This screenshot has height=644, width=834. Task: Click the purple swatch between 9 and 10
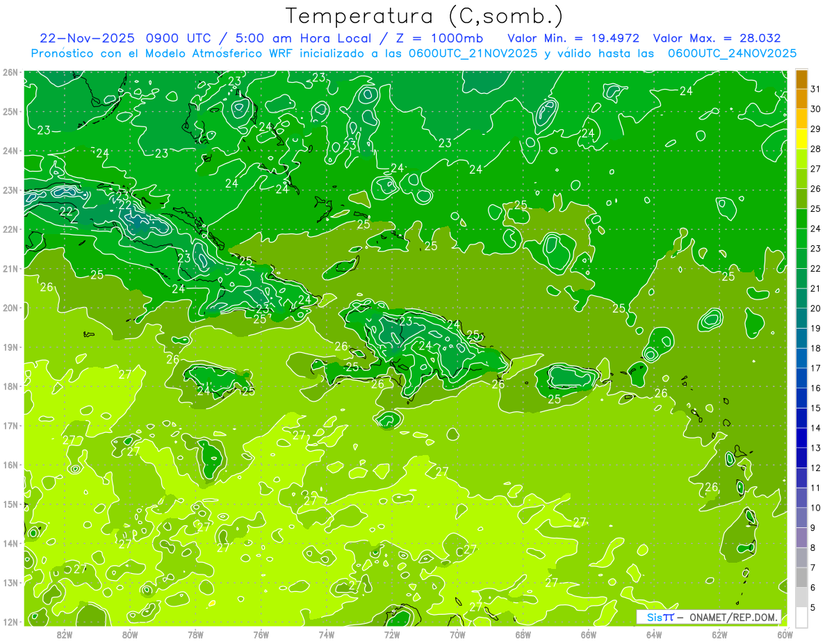tap(801, 518)
